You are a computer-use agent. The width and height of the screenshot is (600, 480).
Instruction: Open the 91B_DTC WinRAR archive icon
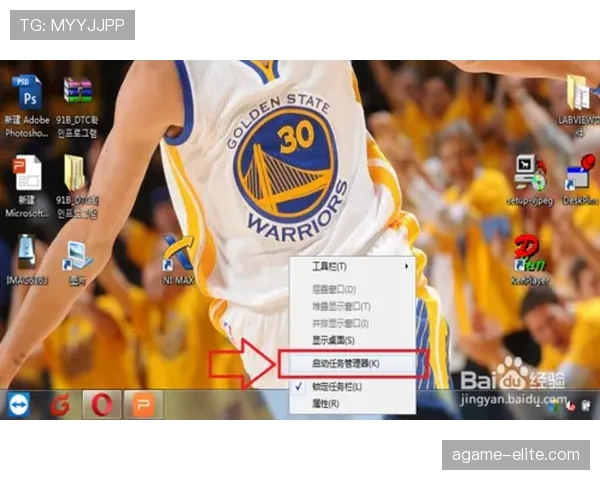[77, 106]
